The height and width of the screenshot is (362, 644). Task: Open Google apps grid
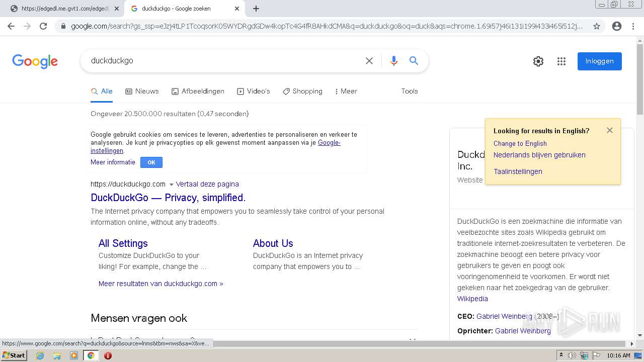[x=561, y=61]
